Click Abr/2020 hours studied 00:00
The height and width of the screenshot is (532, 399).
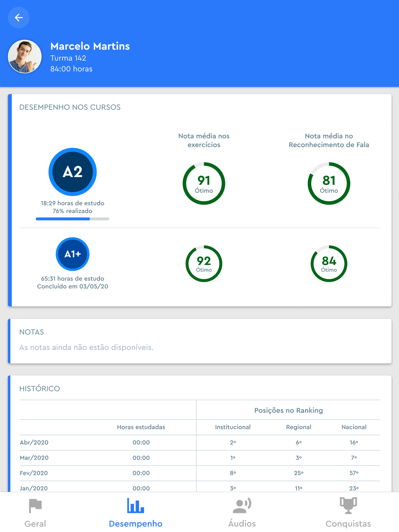(x=141, y=442)
